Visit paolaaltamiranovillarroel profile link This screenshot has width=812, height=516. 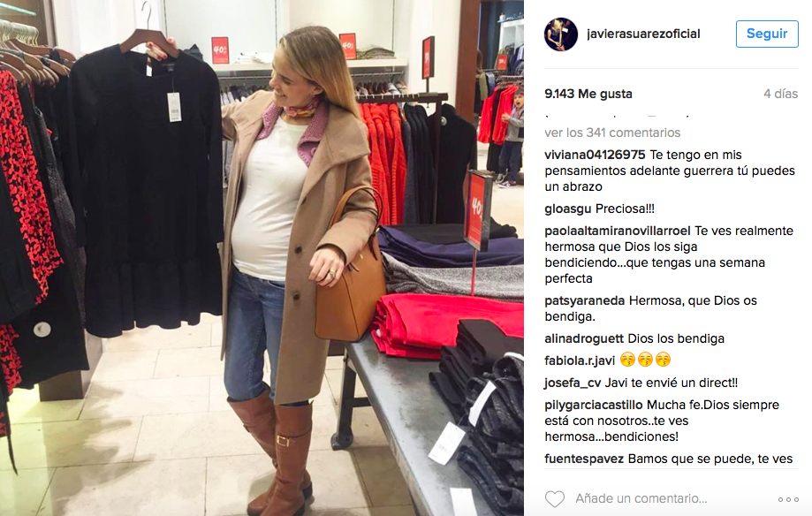click(618, 231)
